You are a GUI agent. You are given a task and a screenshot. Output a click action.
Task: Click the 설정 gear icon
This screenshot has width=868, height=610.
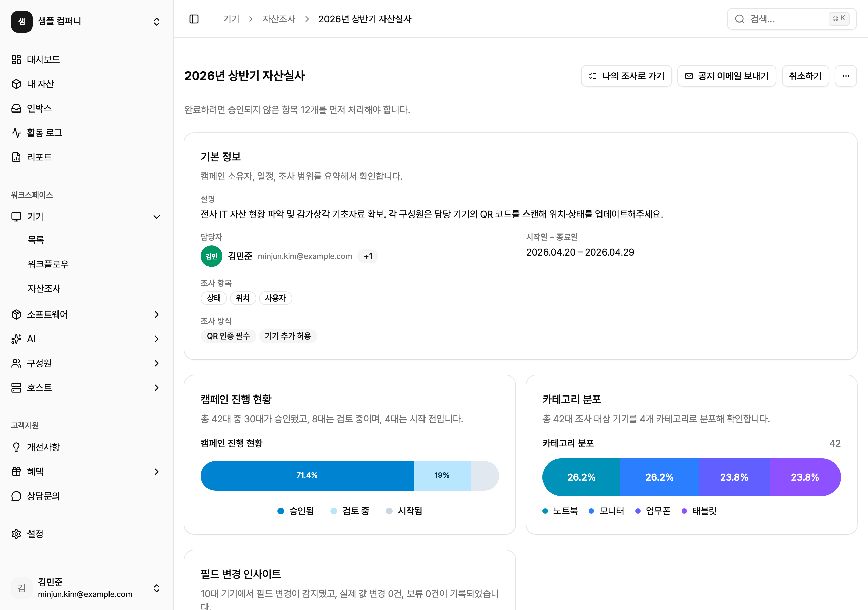point(16,534)
